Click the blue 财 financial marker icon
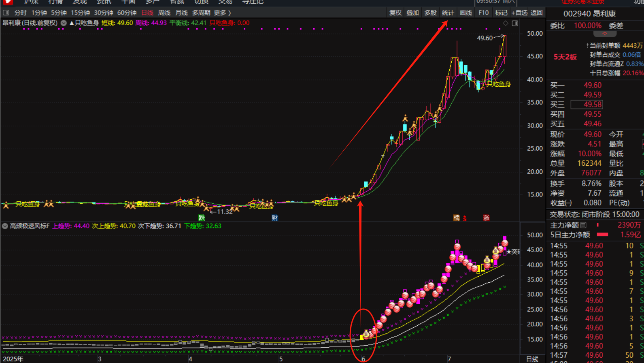Screen dimensions: 644x363 click(275, 218)
